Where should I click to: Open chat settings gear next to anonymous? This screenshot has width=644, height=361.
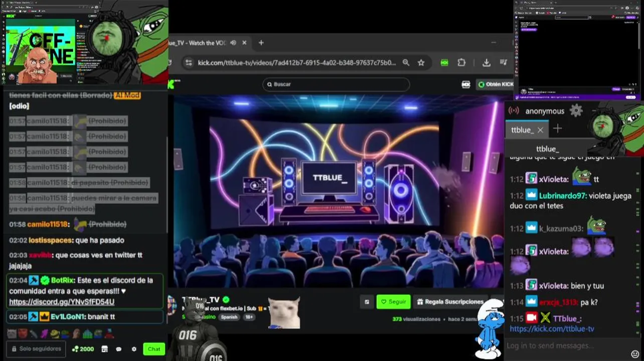576,111
